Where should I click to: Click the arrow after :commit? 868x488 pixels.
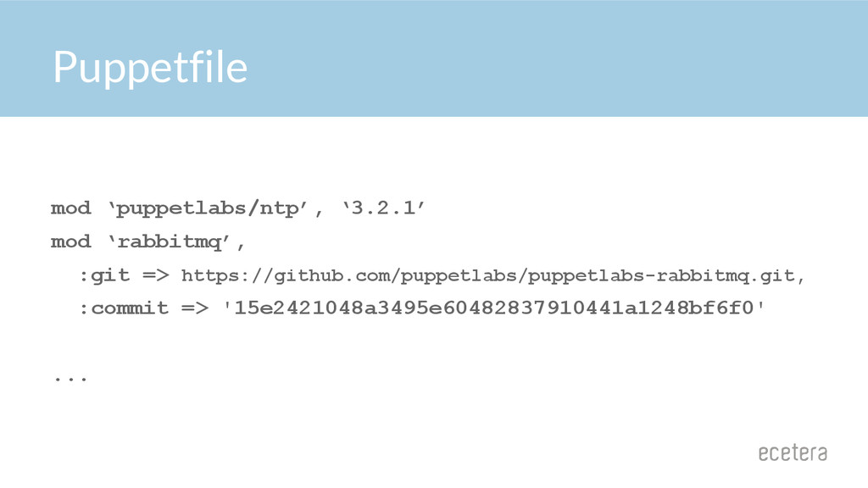(195, 308)
